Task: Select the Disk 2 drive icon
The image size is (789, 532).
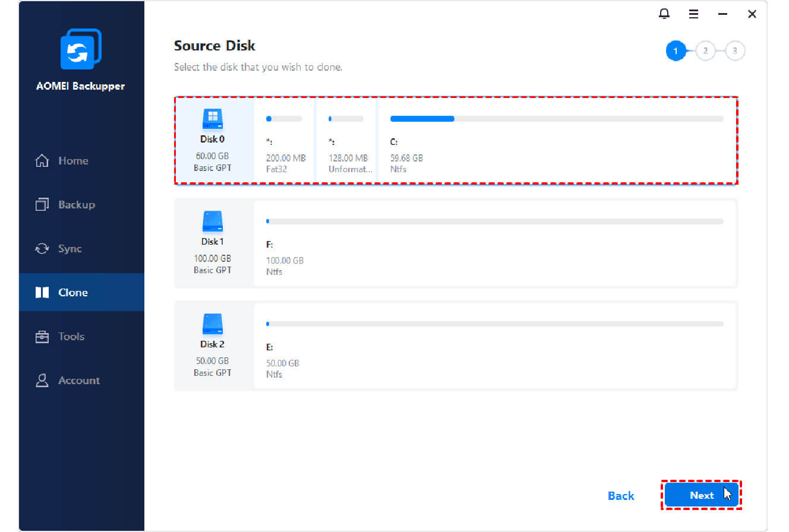Action: click(x=213, y=324)
